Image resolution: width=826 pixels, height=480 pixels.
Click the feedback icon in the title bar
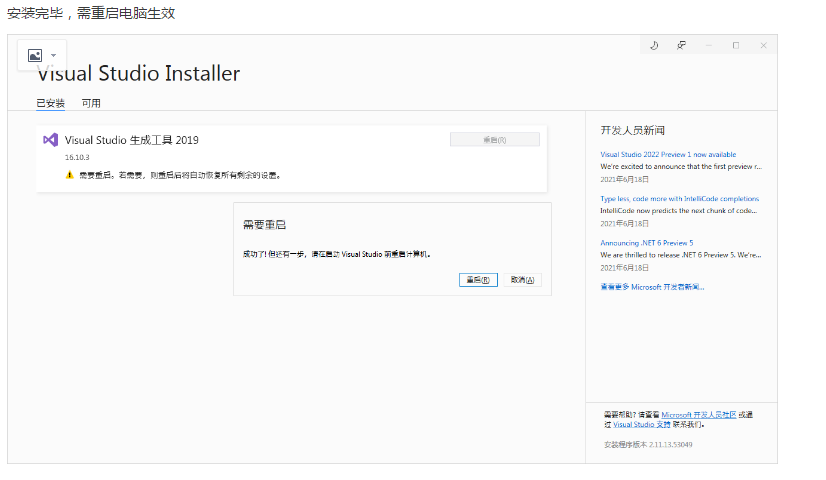point(681,46)
